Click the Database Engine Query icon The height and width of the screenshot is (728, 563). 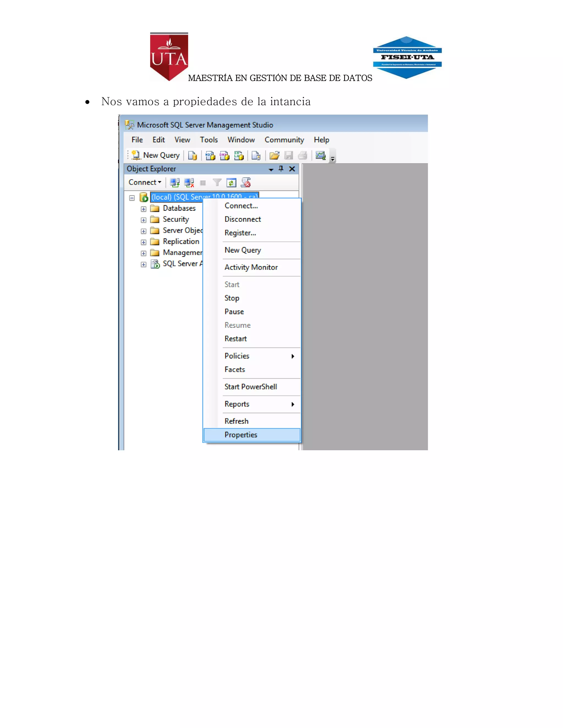point(192,155)
